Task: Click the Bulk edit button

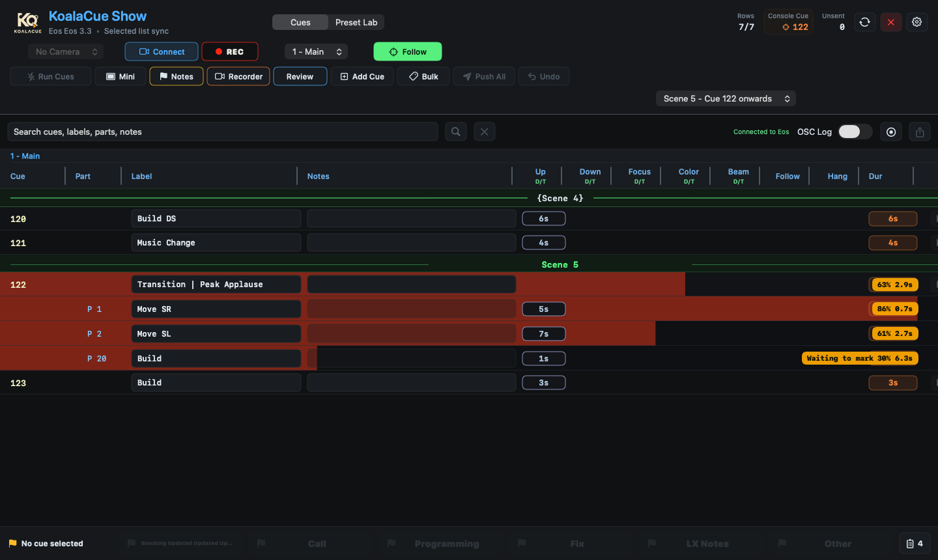Action: click(x=423, y=76)
